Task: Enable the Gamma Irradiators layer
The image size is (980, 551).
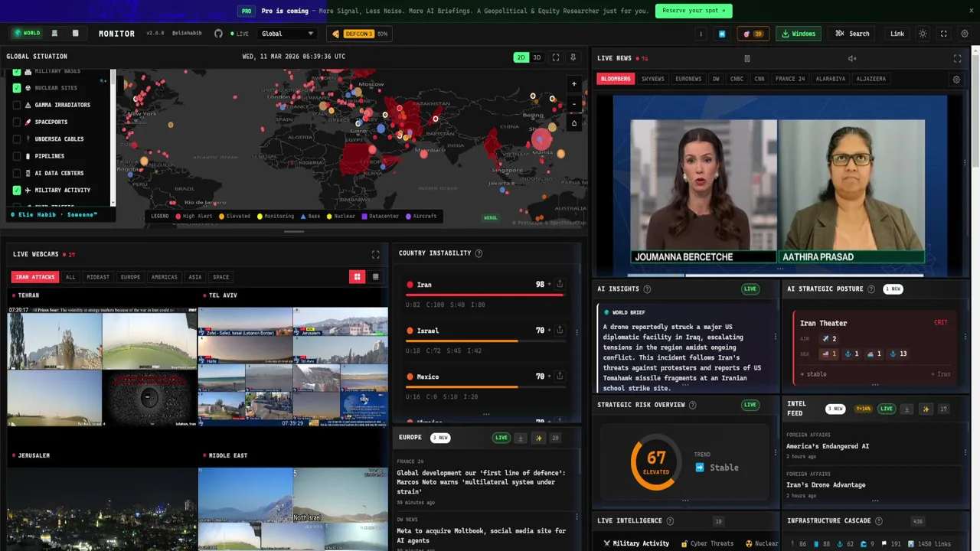Action: pyautogui.click(x=17, y=105)
